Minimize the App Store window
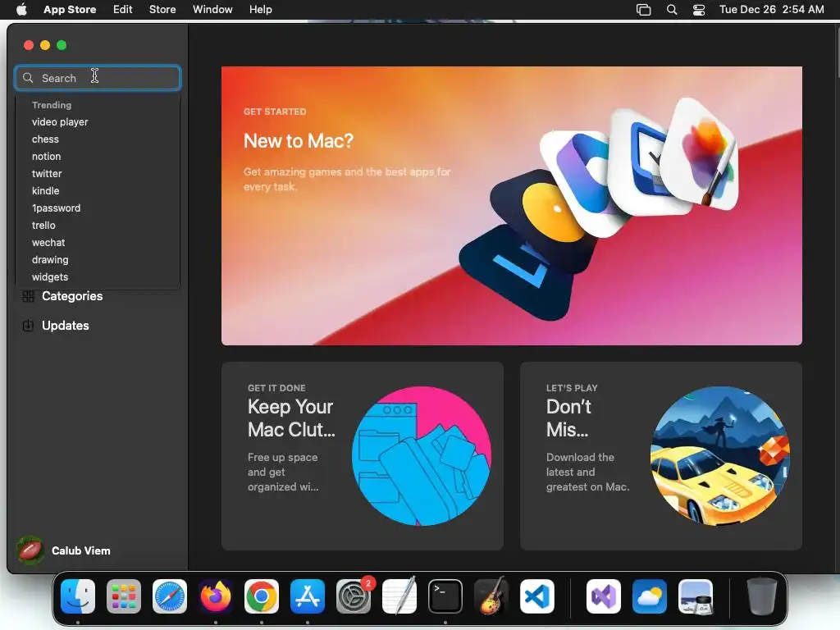This screenshot has width=840, height=630. tap(45, 45)
